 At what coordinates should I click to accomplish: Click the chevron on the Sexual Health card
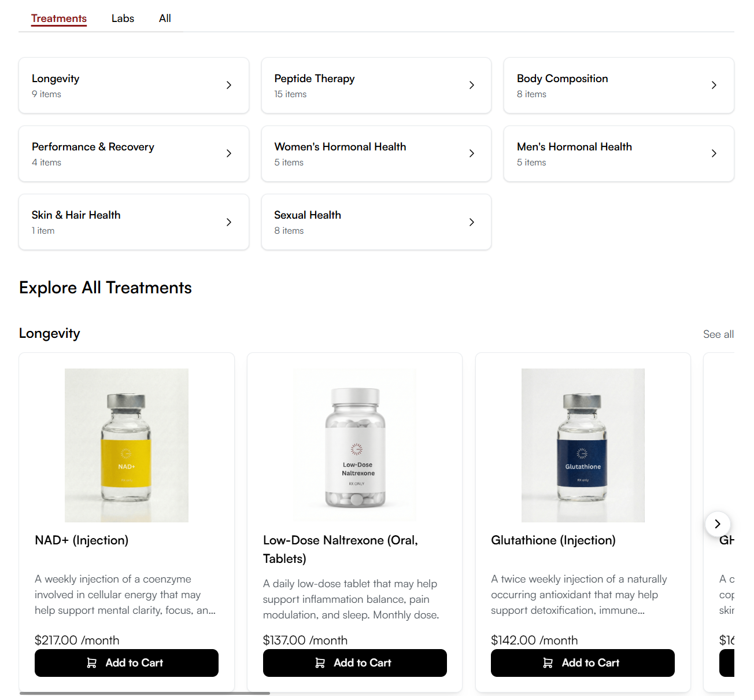pos(472,222)
